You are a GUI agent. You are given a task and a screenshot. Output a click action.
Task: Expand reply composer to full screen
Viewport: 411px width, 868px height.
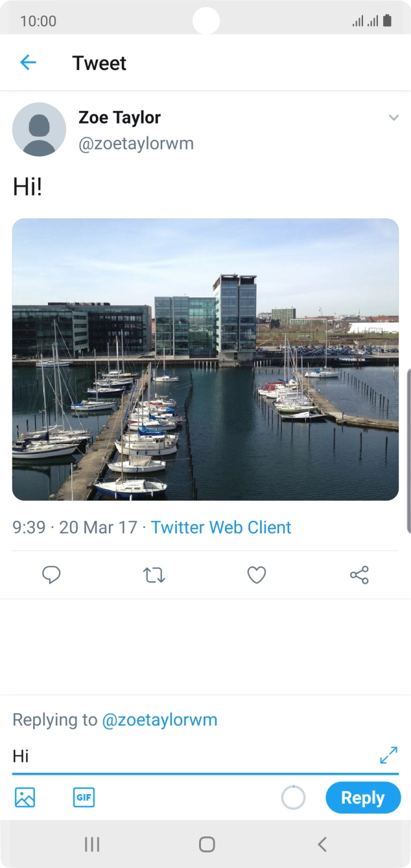click(388, 755)
